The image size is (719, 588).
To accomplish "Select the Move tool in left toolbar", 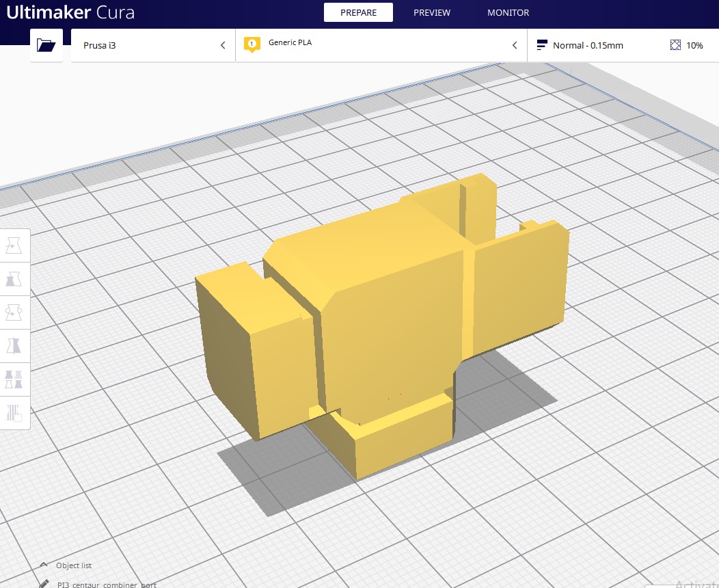I will coord(14,246).
